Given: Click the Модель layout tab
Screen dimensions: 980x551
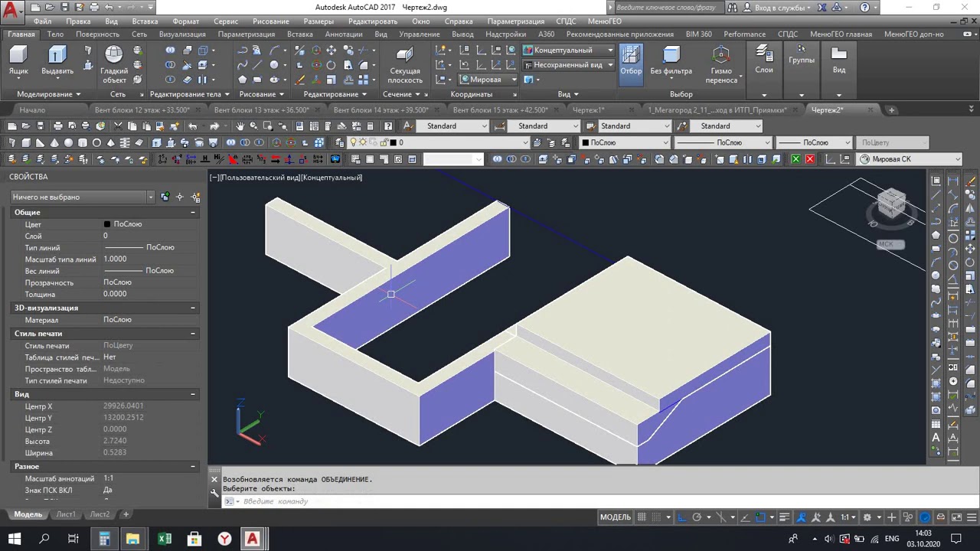Looking at the screenshot, I should click(x=28, y=514).
